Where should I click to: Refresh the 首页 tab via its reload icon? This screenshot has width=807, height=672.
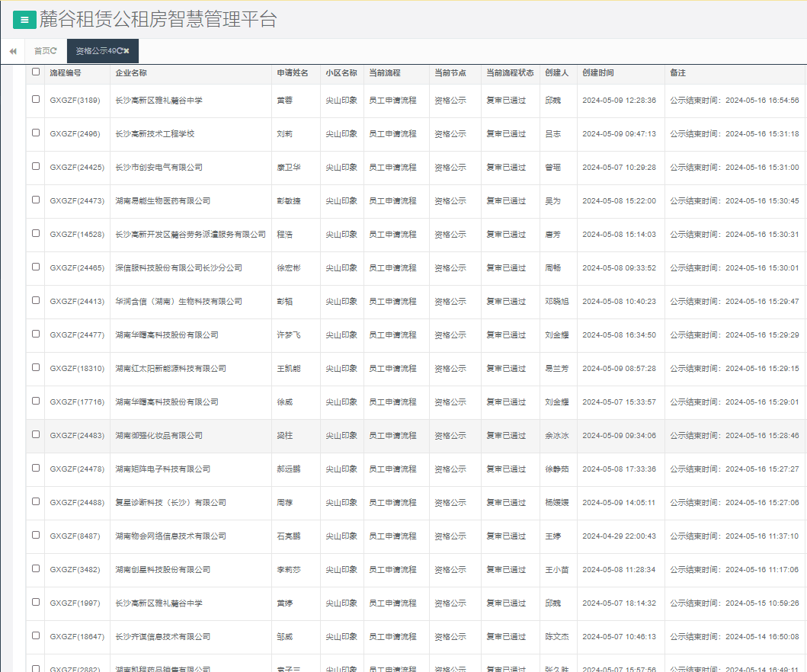pyautogui.click(x=54, y=51)
